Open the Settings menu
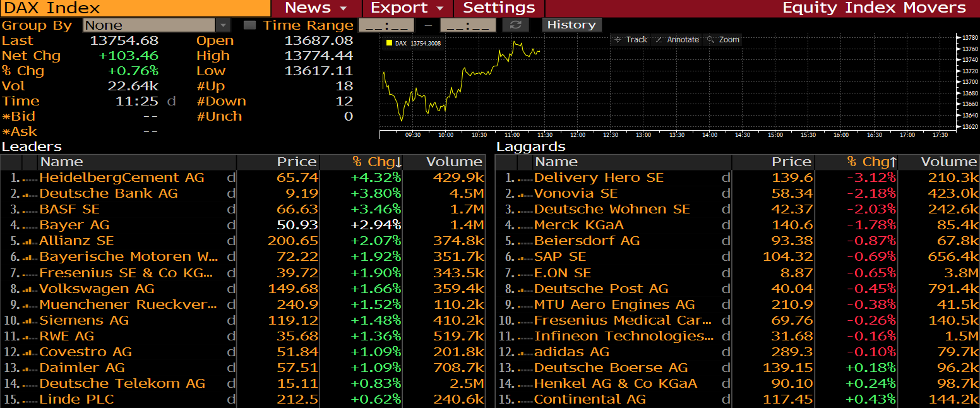Image resolution: width=980 pixels, height=408 pixels. [x=499, y=8]
